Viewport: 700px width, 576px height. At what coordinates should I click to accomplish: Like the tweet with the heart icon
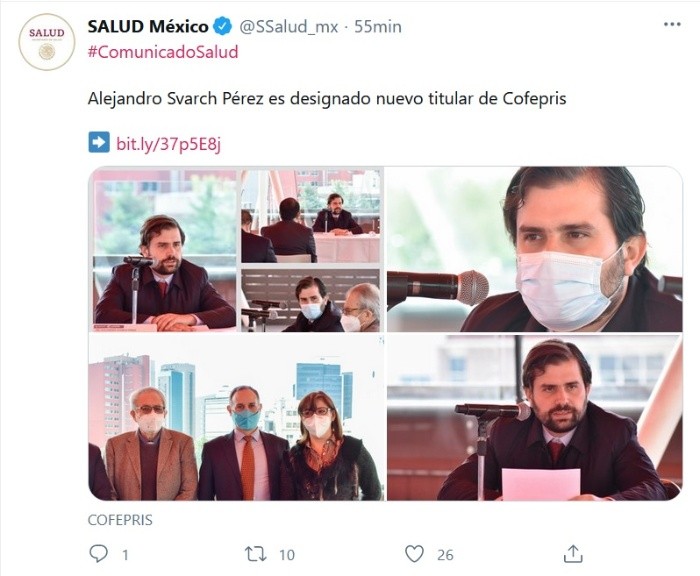tap(414, 554)
